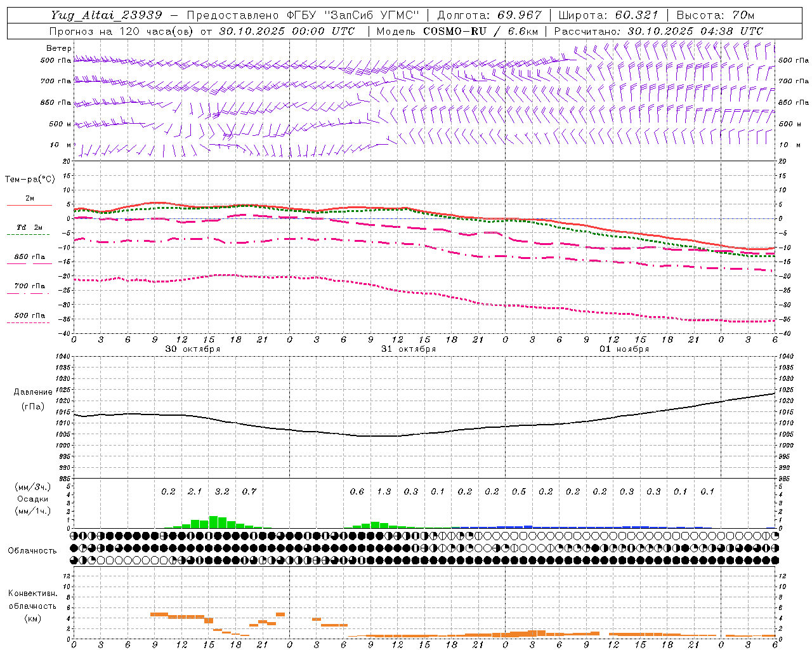
Task: Click the red 2м temperature legend line
Action: point(29,206)
